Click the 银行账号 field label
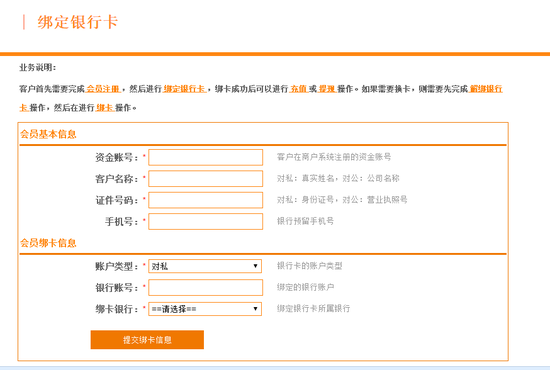Viewport: 550px width, 370px height. [117, 288]
